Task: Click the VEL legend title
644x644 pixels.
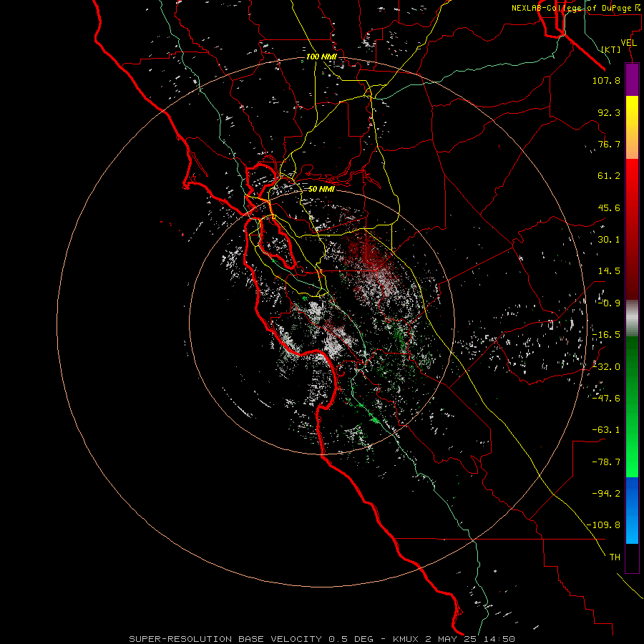Action: tap(628, 43)
